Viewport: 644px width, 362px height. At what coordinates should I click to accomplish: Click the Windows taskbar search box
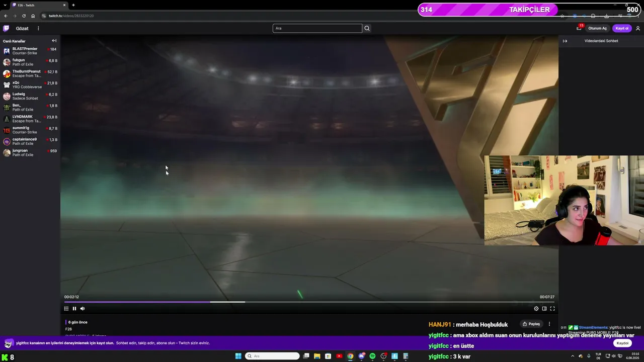(x=272, y=356)
